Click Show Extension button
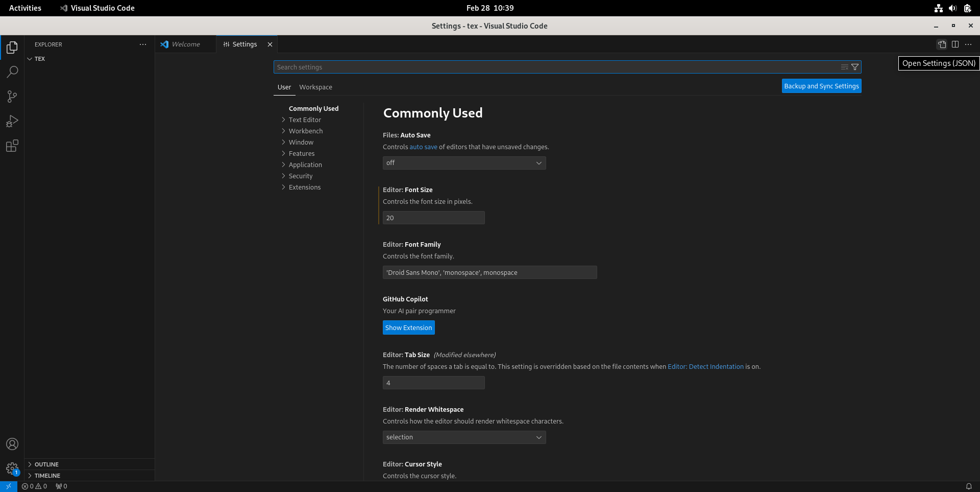 pos(408,328)
